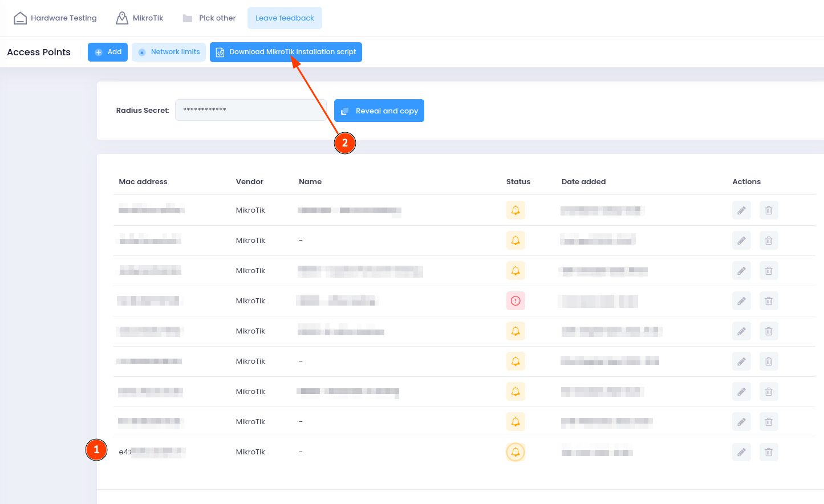Click edit pencil in the error-status row

(741, 301)
